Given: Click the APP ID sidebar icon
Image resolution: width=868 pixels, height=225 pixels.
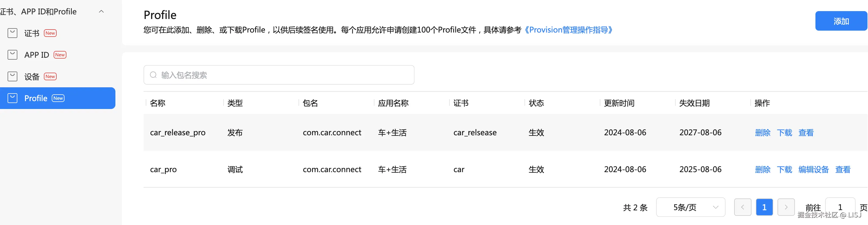Looking at the screenshot, I should (12, 55).
